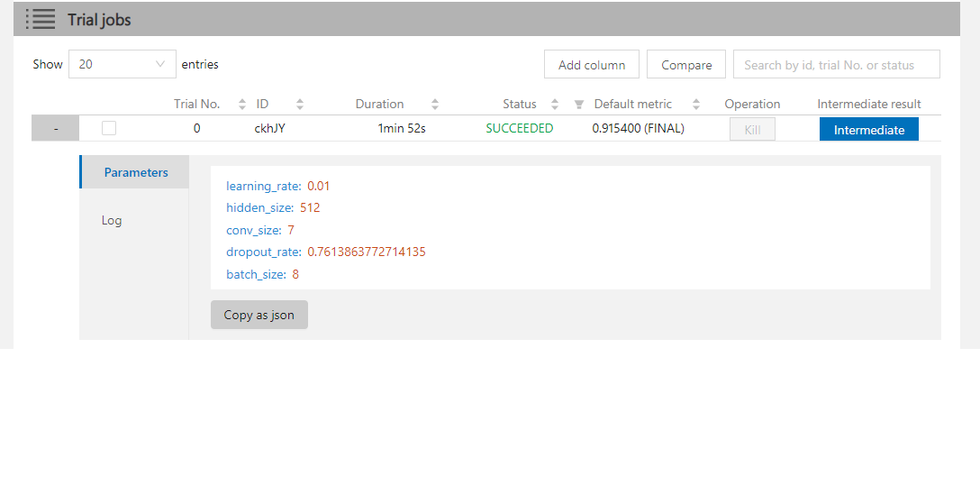Sort trials by Default metric
The image size is (980, 495).
pyautogui.click(x=696, y=105)
